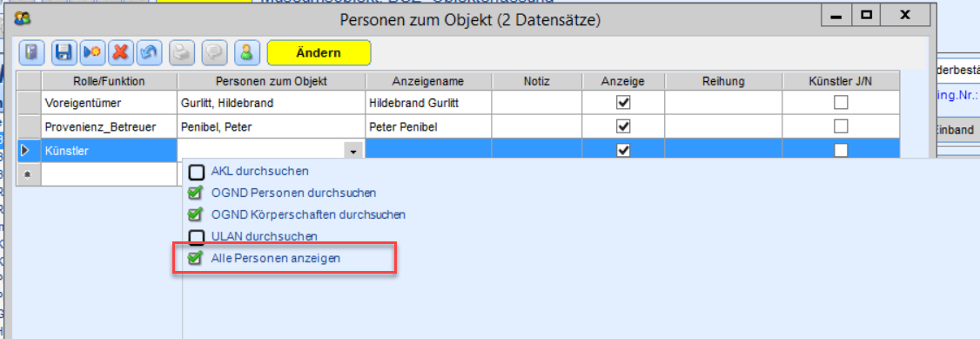
Task: Select the Provenienz_Betreuer role cell
Action: point(109,126)
